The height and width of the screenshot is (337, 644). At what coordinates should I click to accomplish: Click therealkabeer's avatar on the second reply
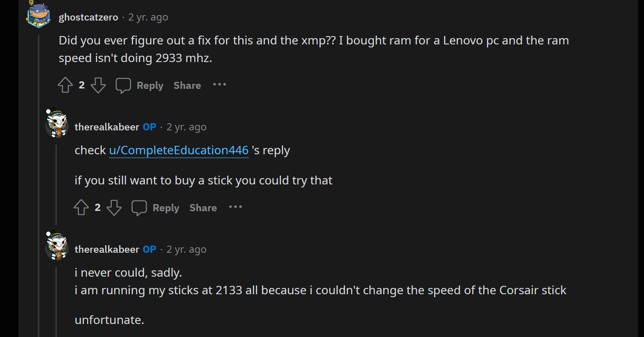pyautogui.click(x=57, y=247)
